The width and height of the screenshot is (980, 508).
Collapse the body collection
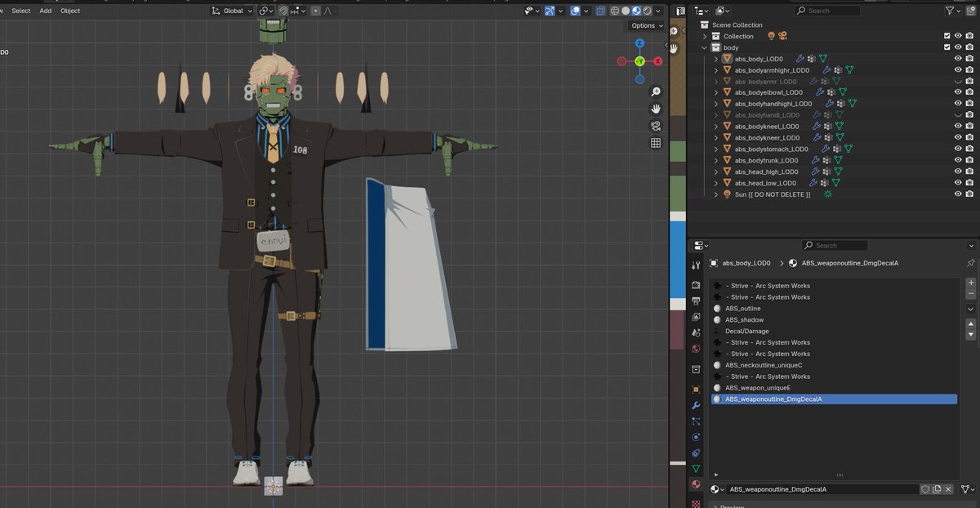point(705,47)
